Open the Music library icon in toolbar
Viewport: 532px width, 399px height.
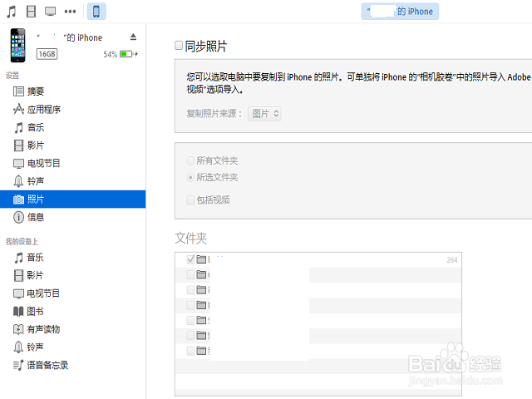click(x=12, y=12)
